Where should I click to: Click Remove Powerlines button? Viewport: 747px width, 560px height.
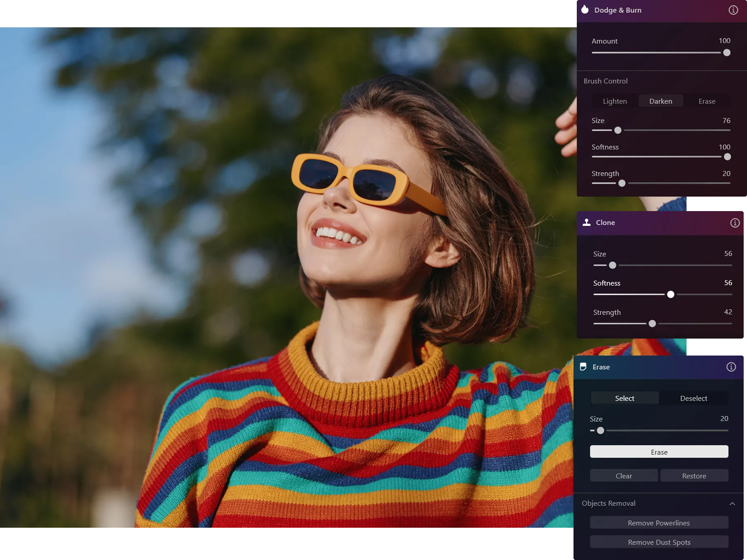coord(659,523)
